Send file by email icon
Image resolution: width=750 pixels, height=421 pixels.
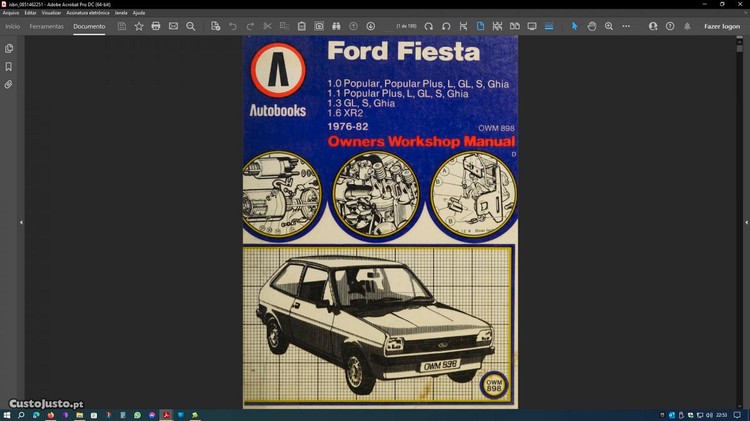point(173,26)
